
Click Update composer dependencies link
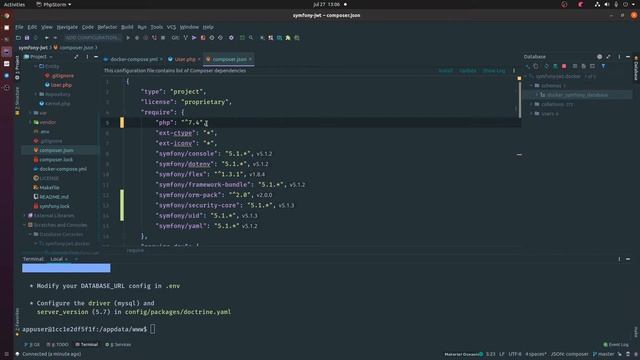point(467,71)
